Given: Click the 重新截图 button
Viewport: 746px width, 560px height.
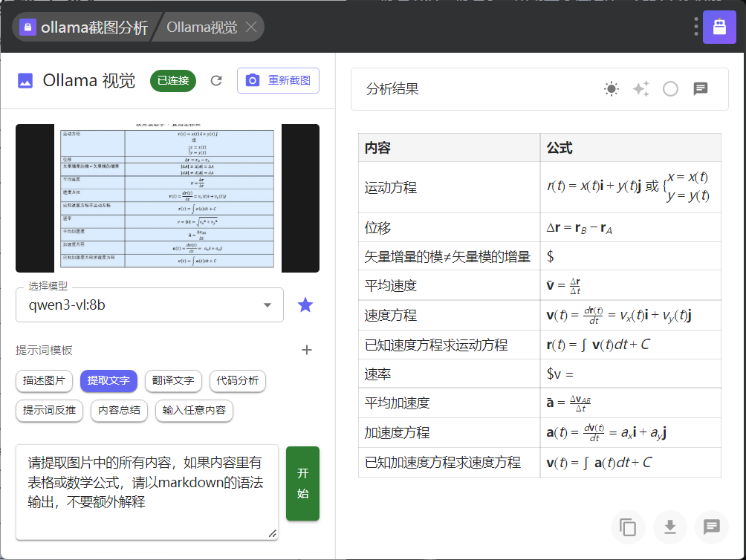Looking at the screenshot, I should [278, 81].
